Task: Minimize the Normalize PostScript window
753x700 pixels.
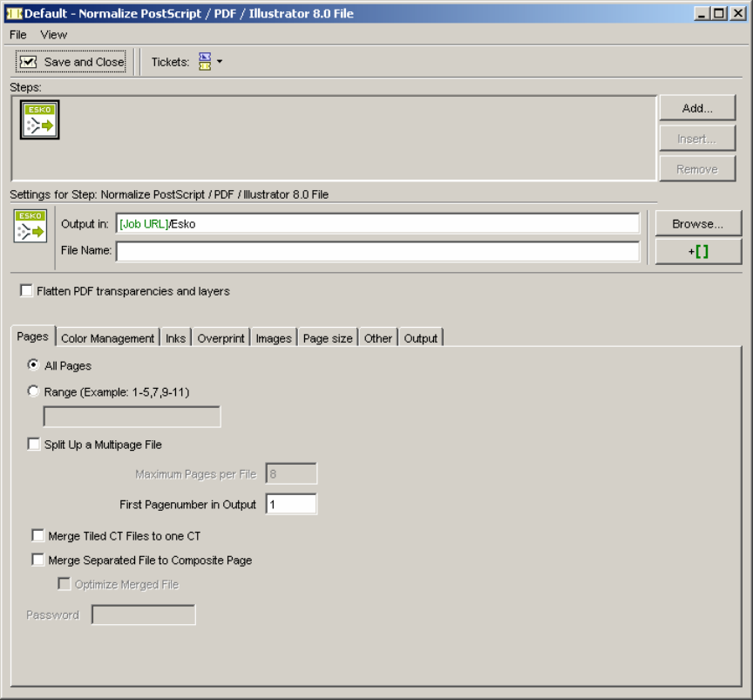Action: [x=702, y=13]
